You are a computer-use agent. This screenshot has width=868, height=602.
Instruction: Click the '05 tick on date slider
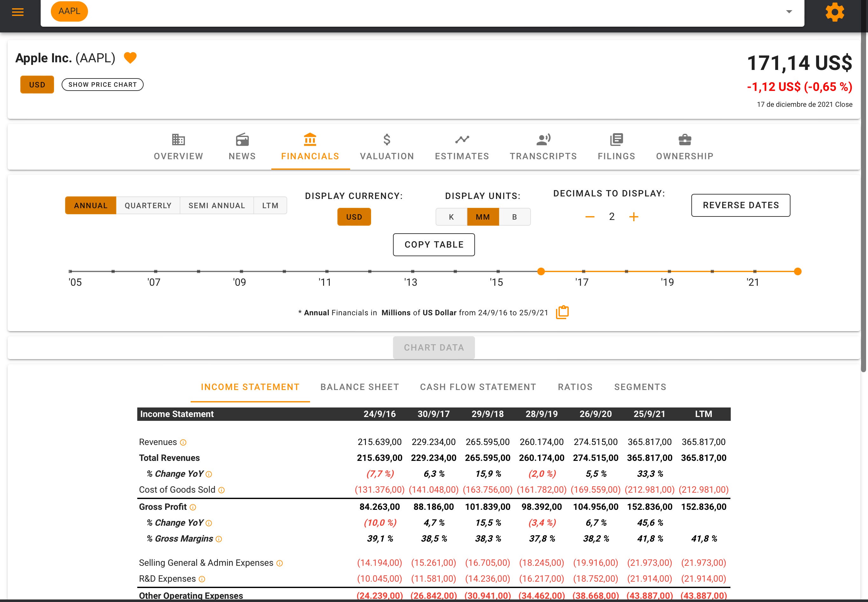(71, 271)
